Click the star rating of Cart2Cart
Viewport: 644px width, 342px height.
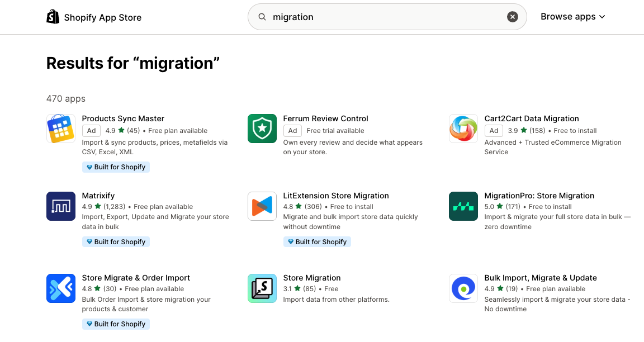(x=518, y=131)
